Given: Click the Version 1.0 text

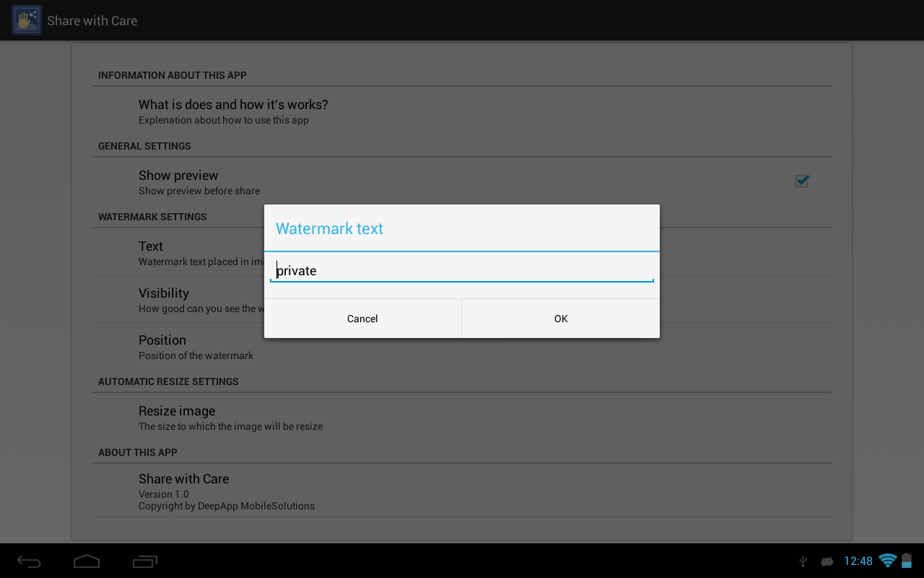Looking at the screenshot, I should tap(164, 494).
